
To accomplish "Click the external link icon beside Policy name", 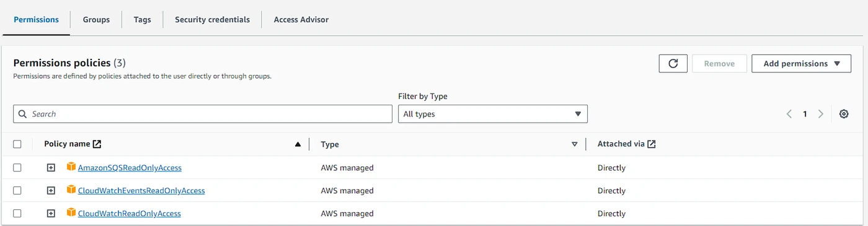I will pyautogui.click(x=97, y=144).
